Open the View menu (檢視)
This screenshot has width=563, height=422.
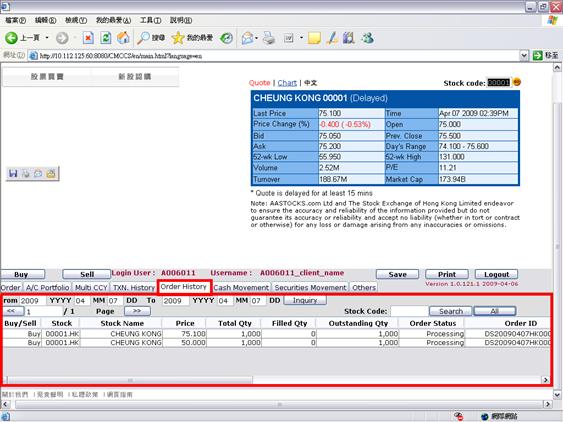76,20
